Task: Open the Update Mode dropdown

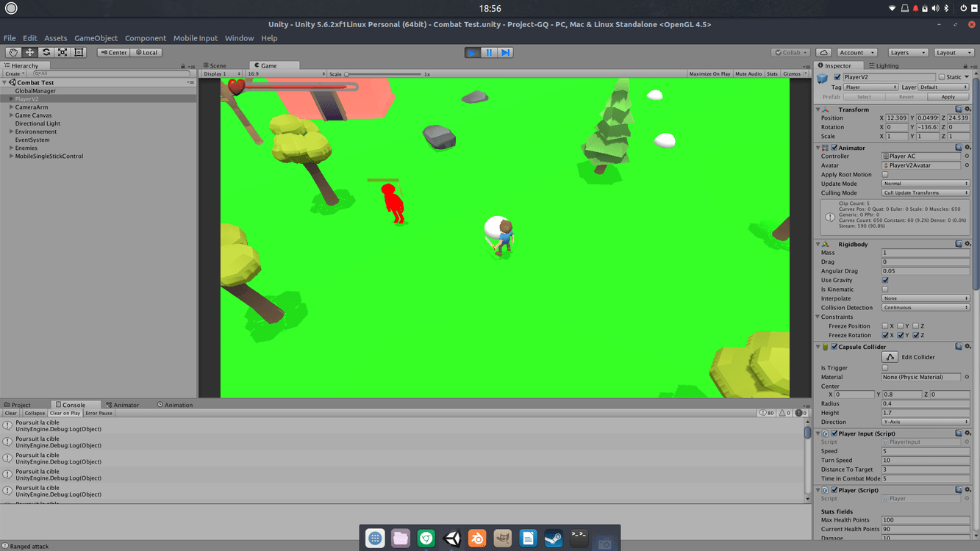Action: click(x=926, y=184)
